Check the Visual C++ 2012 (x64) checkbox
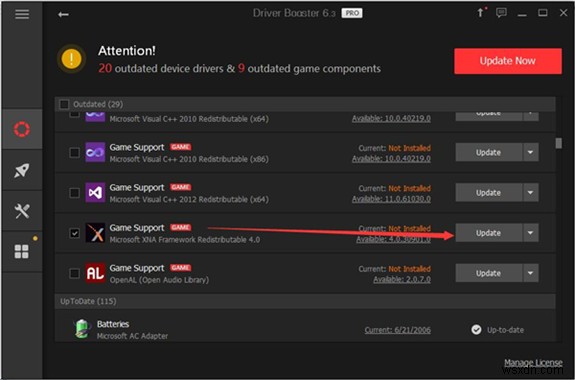This screenshot has height=380, width=575. click(x=74, y=193)
